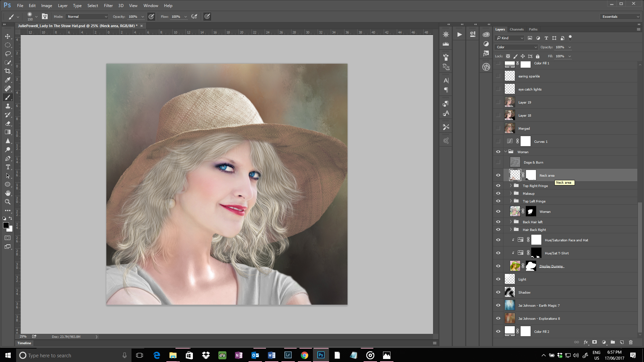The height and width of the screenshot is (362, 644).
Task: Switch to the Channels tab
Action: coord(517,29)
